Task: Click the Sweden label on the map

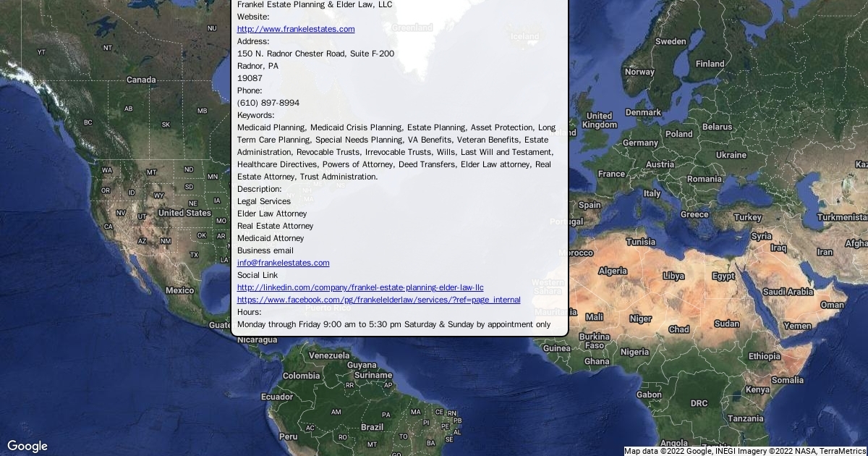Action: [x=671, y=41]
